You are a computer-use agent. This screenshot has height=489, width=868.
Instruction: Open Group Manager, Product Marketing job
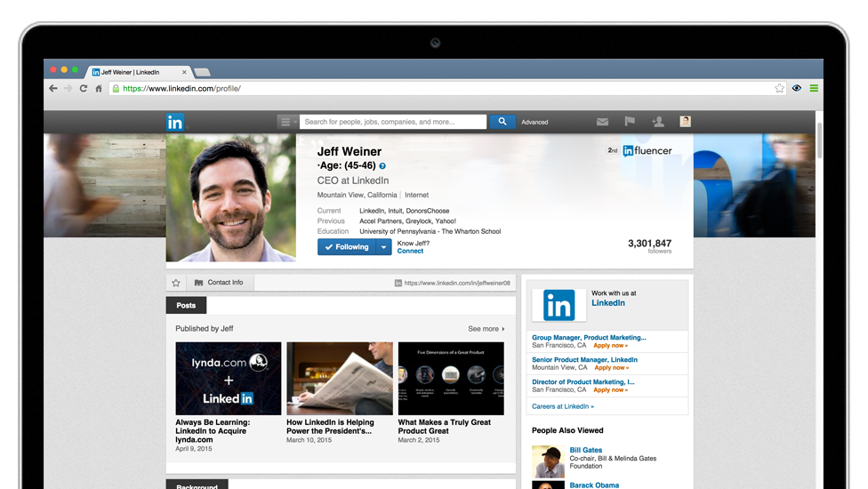[x=589, y=338]
